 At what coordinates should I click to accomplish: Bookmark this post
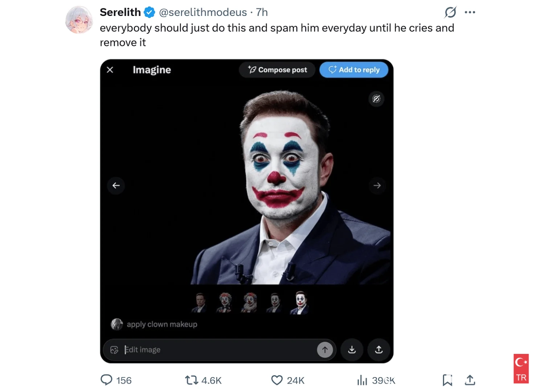[447, 380]
